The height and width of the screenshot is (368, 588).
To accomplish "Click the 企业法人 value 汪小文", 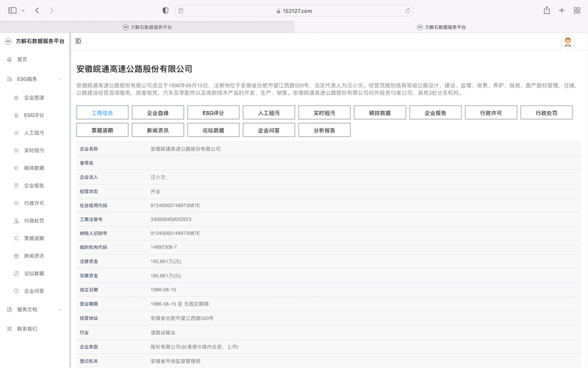I will point(158,177).
